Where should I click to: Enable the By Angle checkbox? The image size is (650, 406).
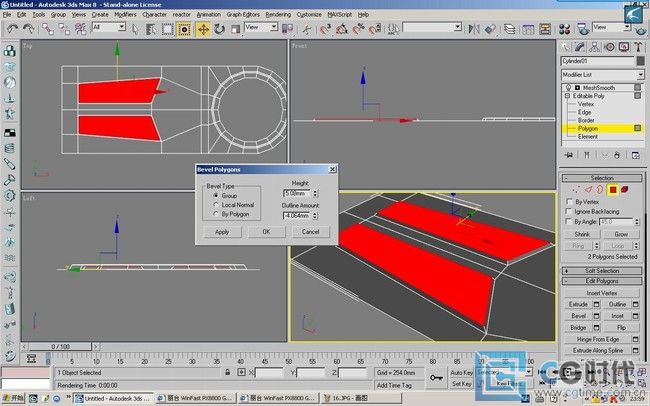pyautogui.click(x=569, y=221)
